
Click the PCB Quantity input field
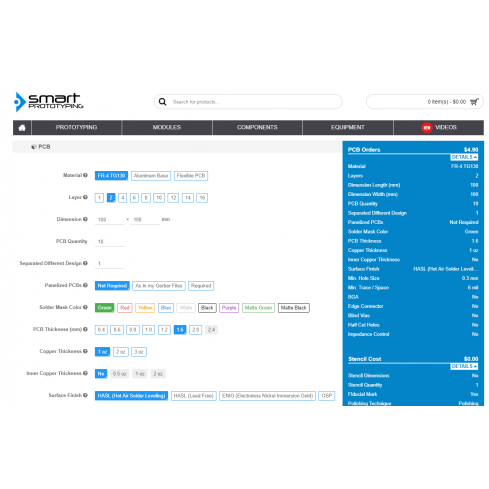click(110, 242)
